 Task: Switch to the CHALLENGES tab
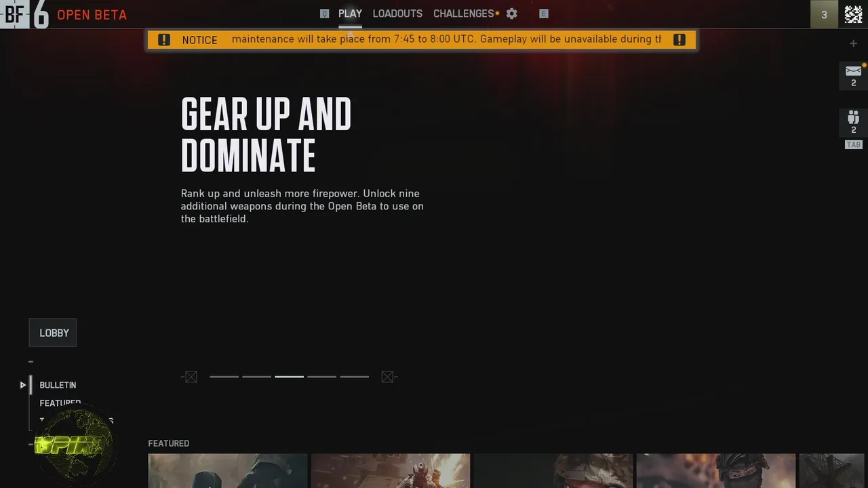[464, 14]
